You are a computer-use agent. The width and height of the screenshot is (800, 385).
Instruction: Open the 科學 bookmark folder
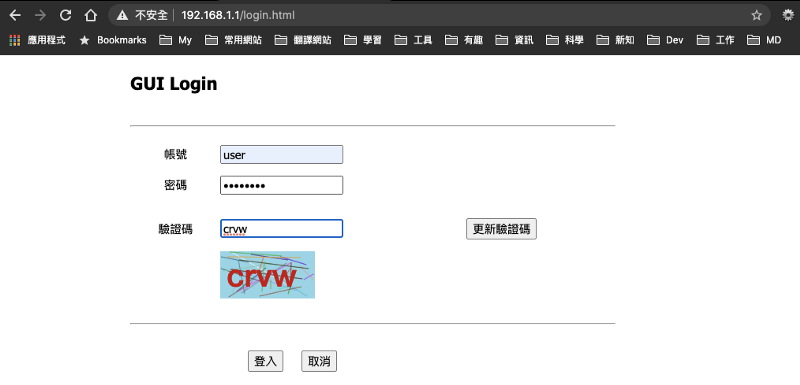pyautogui.click(x=565, y=40)
